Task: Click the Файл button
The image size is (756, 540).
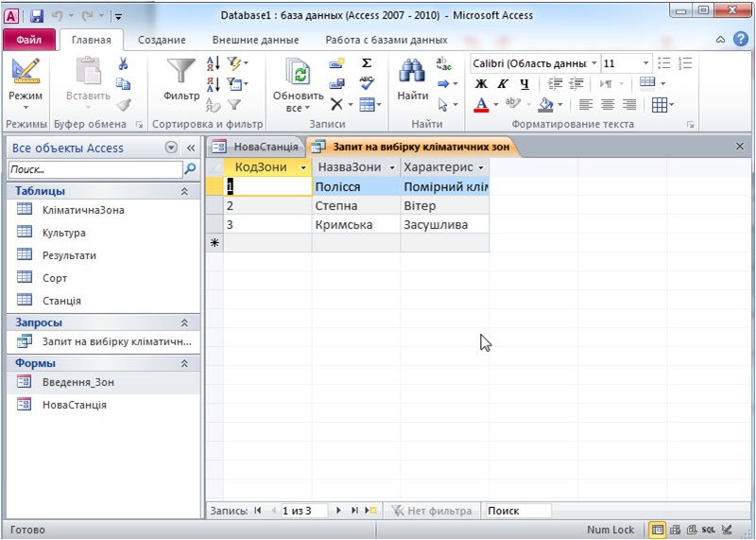Action: click(x=28, y=40)
